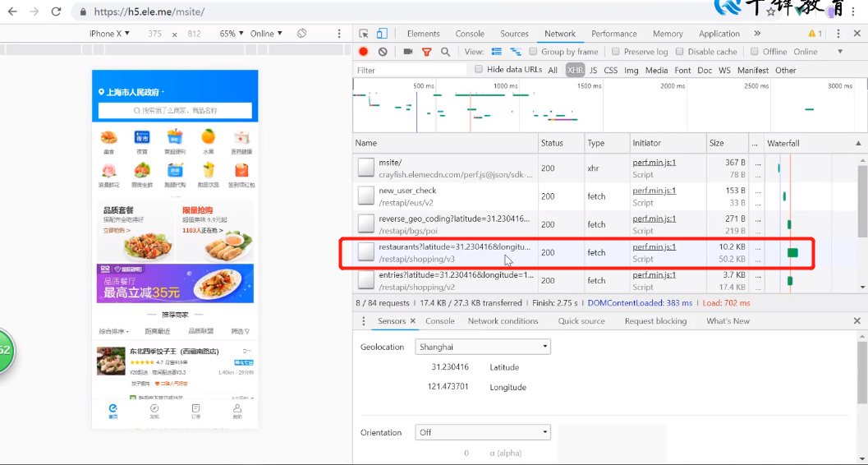This screenshot has width=868, height=465.
Task: Enable the Disable cache checkbox
Action: 680,52
